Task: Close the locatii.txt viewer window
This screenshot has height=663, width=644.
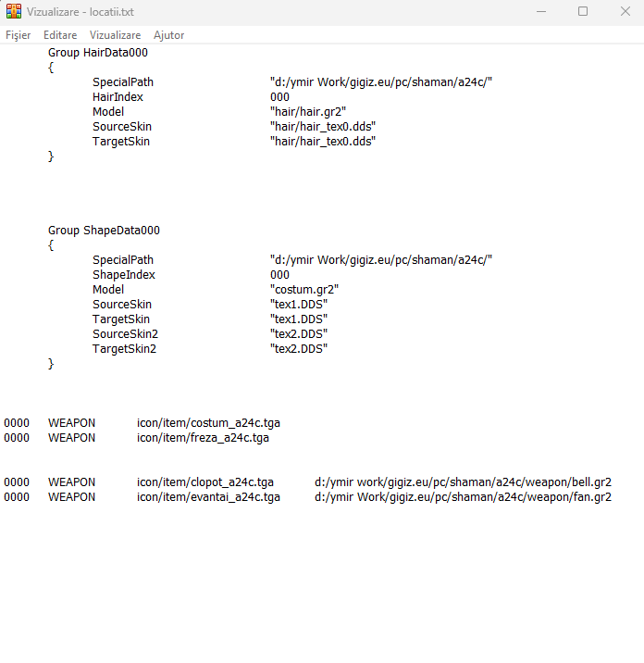Action: (625, 11)
